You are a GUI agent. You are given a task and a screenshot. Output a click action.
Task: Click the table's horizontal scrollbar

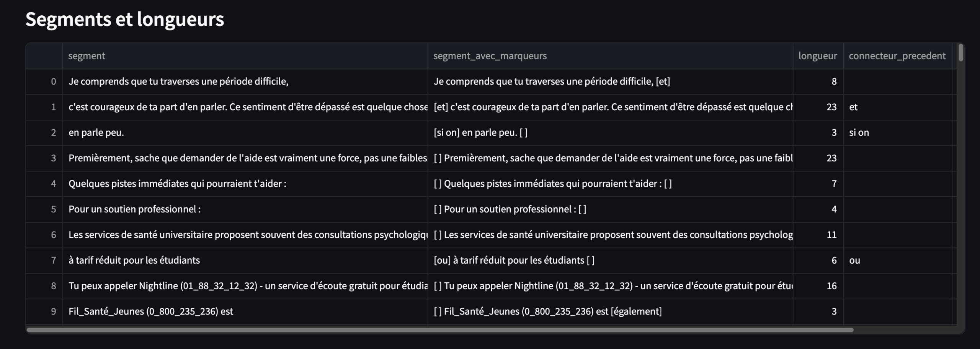tap(439, 330)
